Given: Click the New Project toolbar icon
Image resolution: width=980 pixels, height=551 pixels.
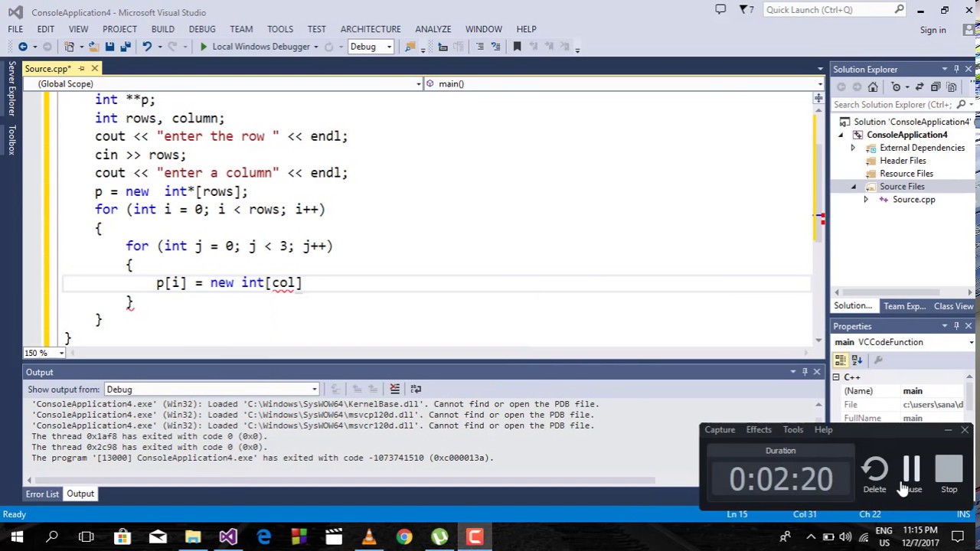Looking at the screenshot, I should click(x=69, y=47).
